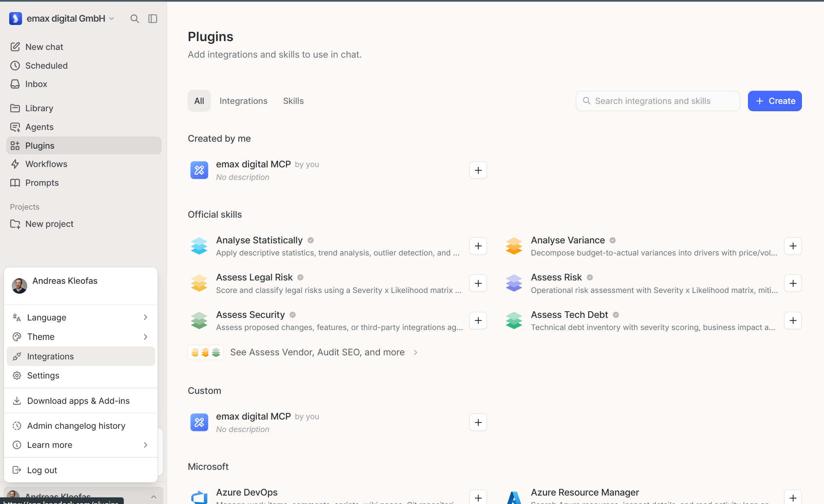
Task: Click the Assess Tech Debt green icon
Action: pyautogui.click(x=514, y=320)
